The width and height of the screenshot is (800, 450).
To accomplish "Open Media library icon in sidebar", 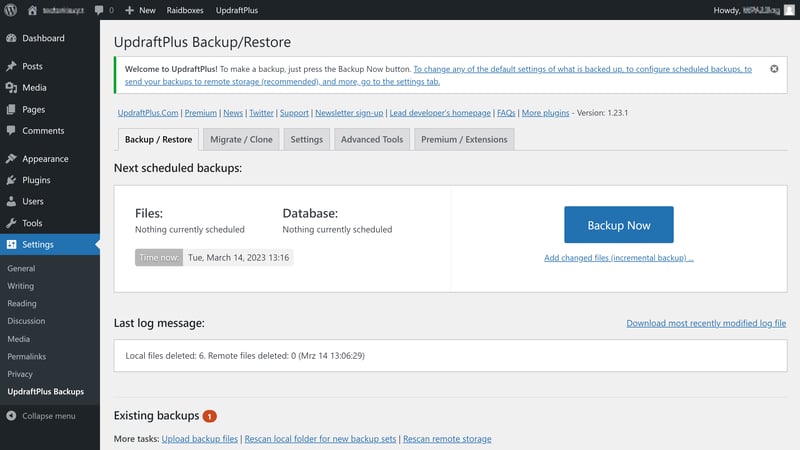I will (x=11, y=87).
